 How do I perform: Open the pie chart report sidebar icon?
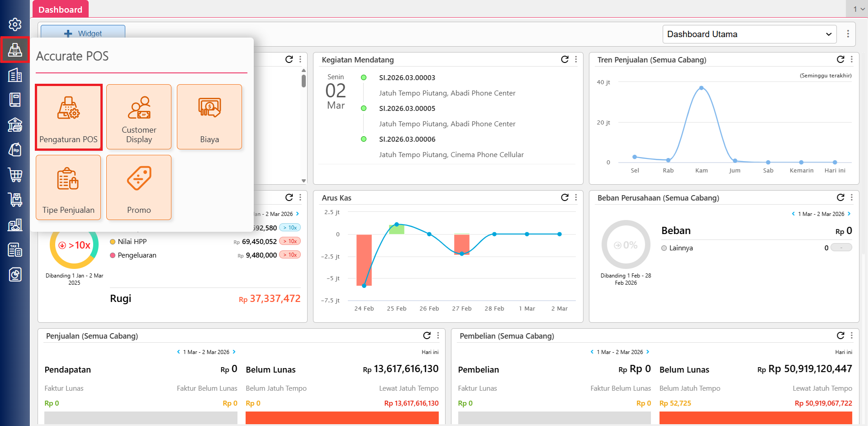(x=15, y=274)
